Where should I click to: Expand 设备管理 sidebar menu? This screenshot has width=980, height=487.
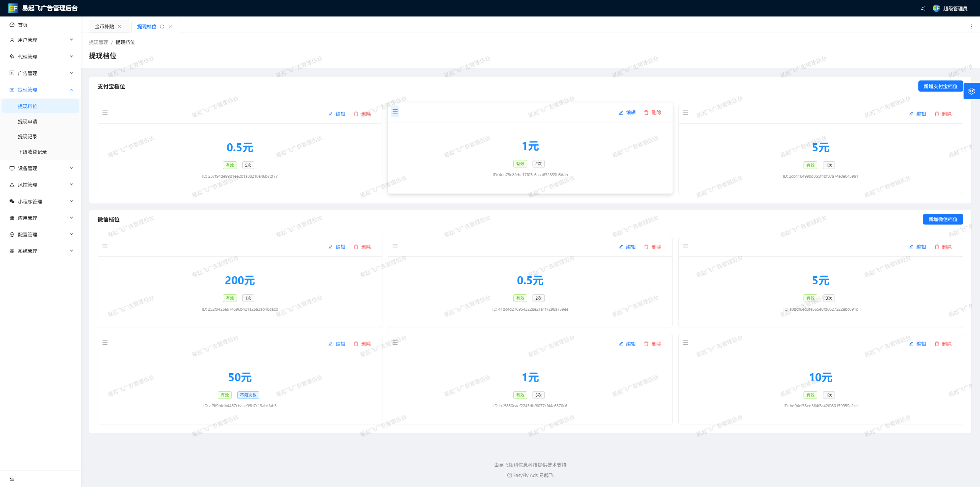click(41, 168)
